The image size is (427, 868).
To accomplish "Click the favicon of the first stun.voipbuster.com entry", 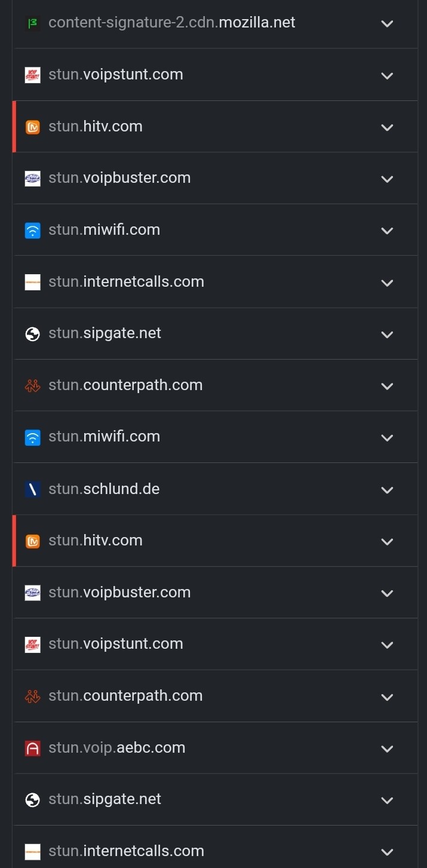I will pyautogui.click(x=32, y=178).
